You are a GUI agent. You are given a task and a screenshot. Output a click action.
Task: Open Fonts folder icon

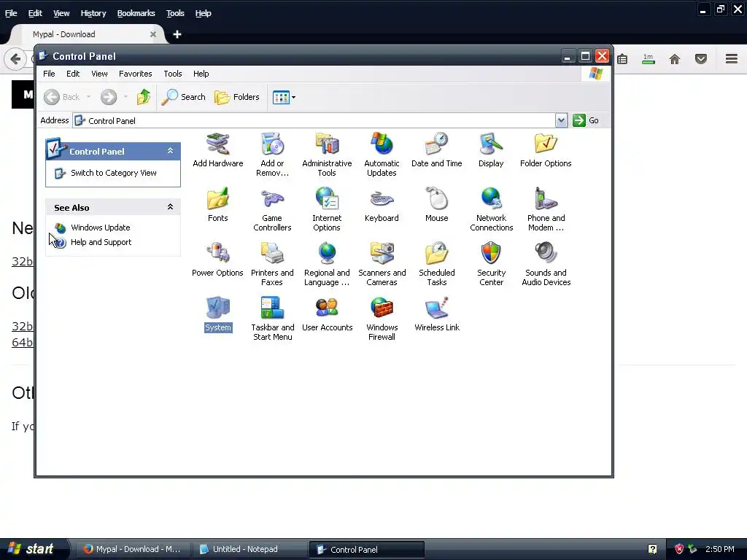pyautogui.click(x=217, y=205)
